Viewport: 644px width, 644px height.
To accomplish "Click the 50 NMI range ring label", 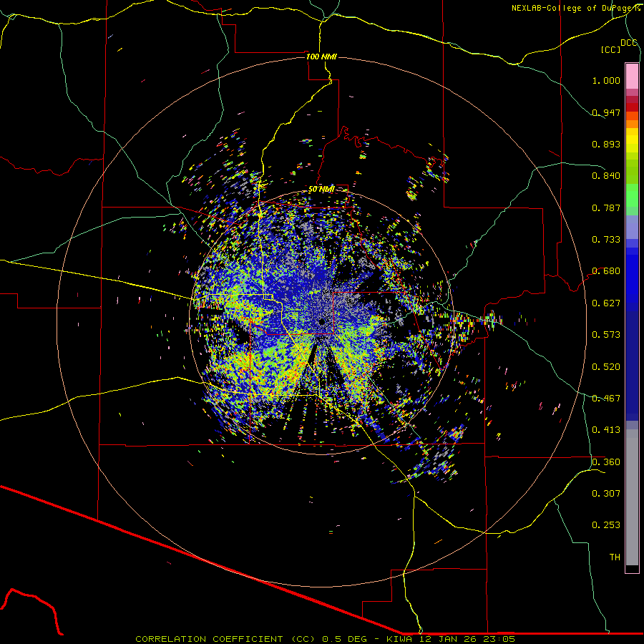I will [321, 189].
